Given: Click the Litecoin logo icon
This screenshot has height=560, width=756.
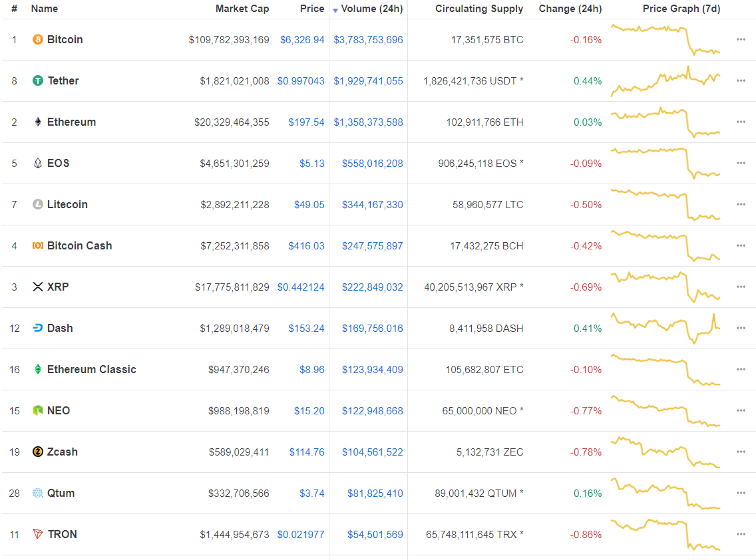Looking at the screenshot, I should tap(38, 205).
